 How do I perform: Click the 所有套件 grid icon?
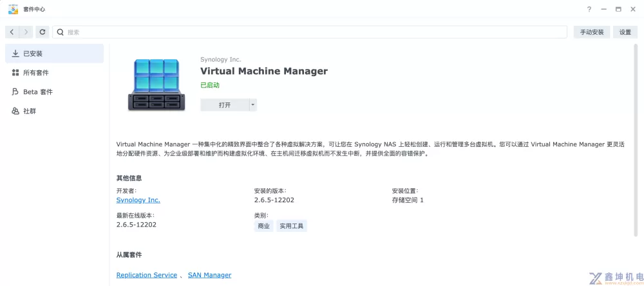(15, 73)
